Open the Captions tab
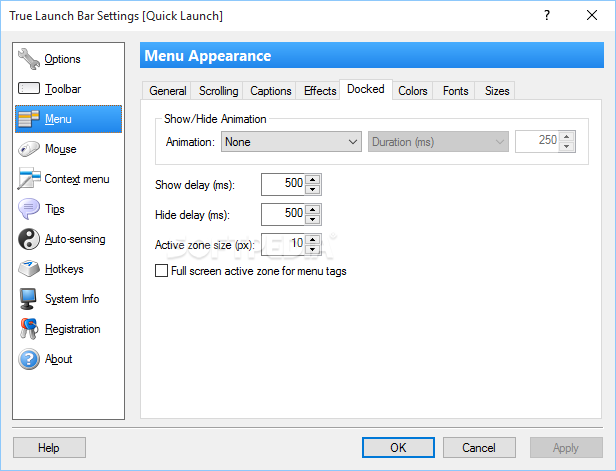 tap(271, 91)
